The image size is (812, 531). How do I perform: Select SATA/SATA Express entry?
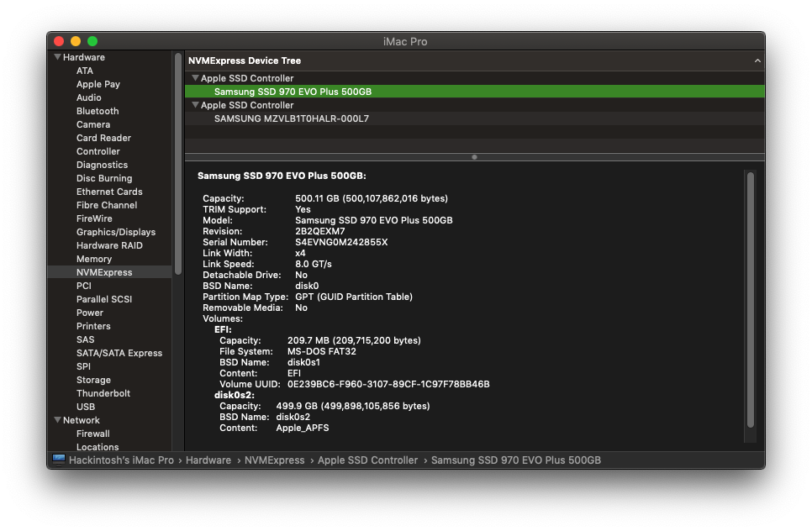tap(119, 353)
